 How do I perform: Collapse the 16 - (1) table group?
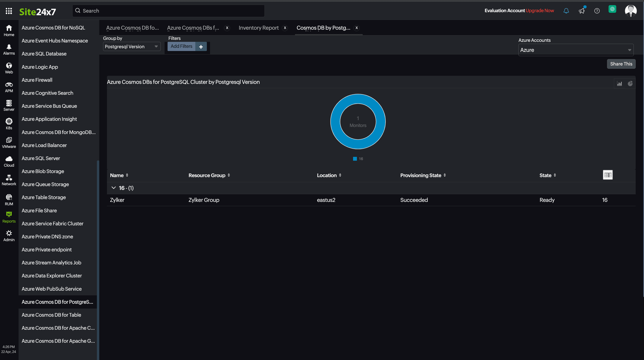point(114,188)
